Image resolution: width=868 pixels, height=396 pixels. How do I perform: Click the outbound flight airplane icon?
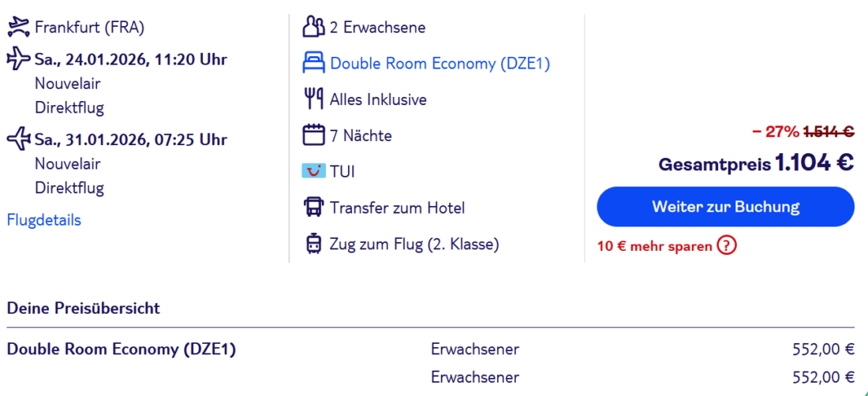pos(18,58)
